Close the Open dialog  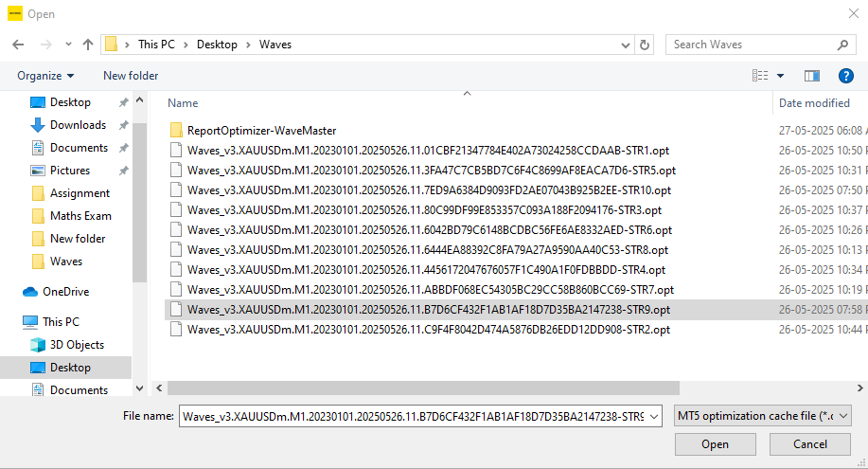[x=854, y=14]
